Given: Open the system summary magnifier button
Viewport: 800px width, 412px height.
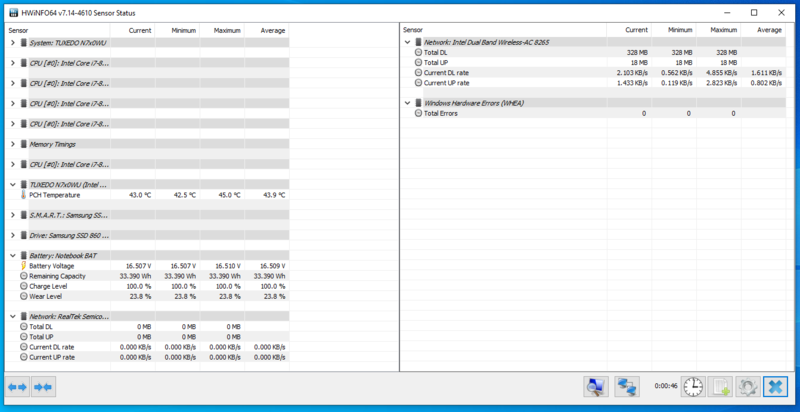Looking at the screenshot, I should pyautogui.click(x=595, y=387).
